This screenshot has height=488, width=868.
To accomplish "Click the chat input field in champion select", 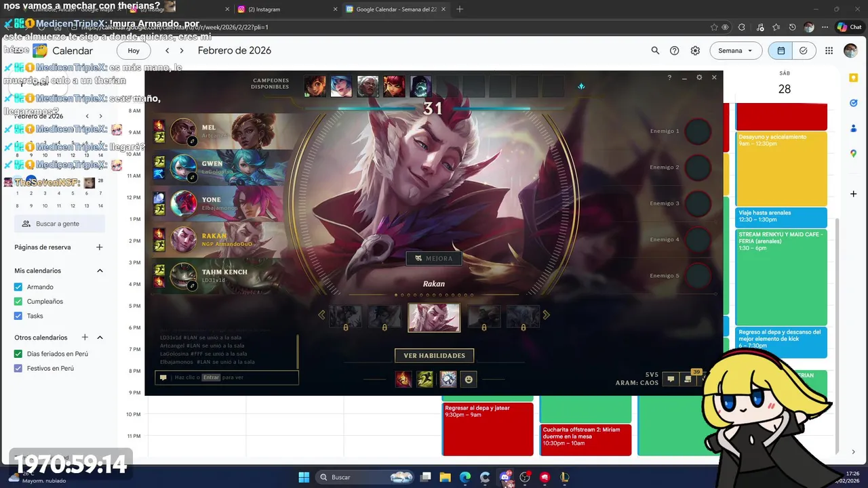I will [226, 378].
